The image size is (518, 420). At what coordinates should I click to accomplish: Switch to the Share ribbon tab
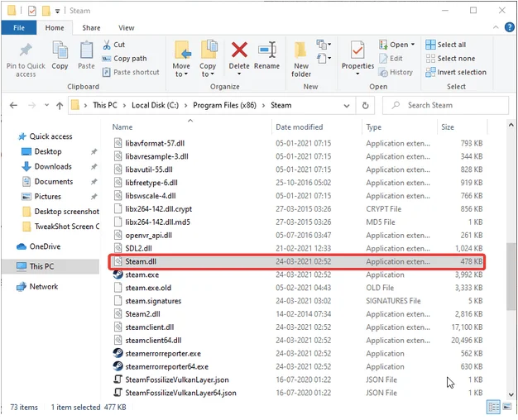click(x=91, y=28)
